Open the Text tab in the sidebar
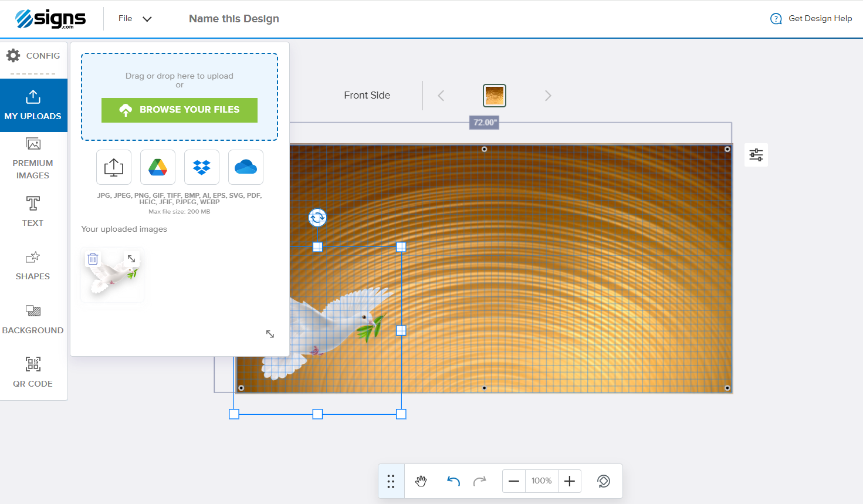 [x=33, y=211]
